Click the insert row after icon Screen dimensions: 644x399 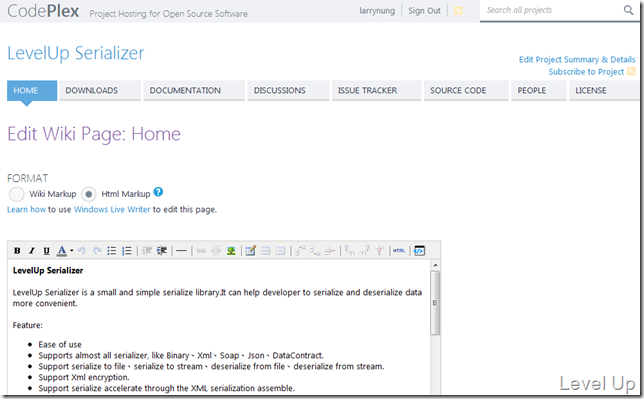315,251
